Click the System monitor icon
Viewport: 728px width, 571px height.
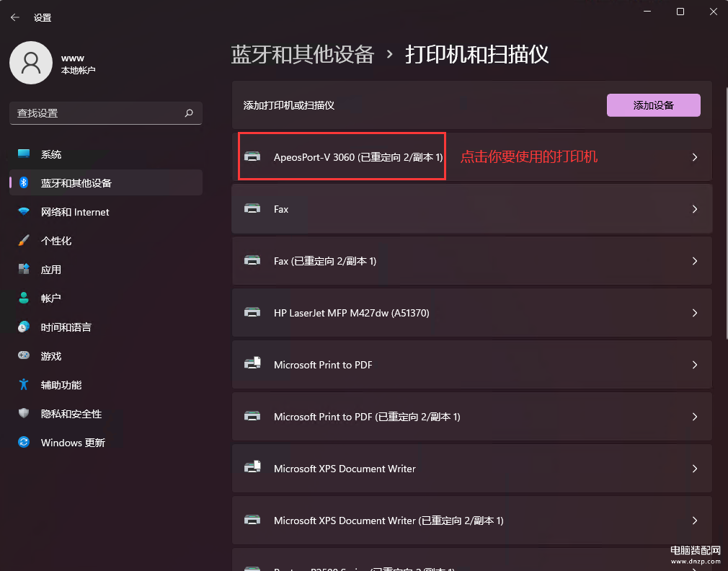pos(24,154)
